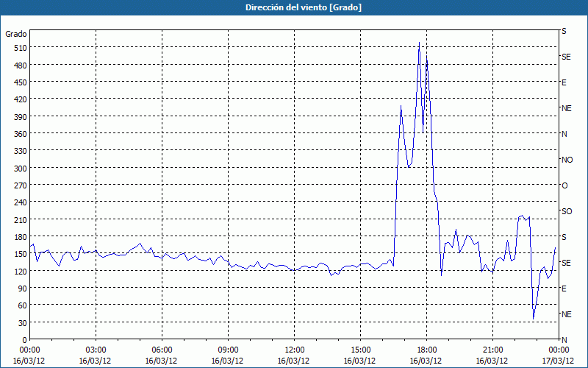This screenshot has width=588, height=368.
Task: Click the 180 degree axis label
Action: pos(21,237)
